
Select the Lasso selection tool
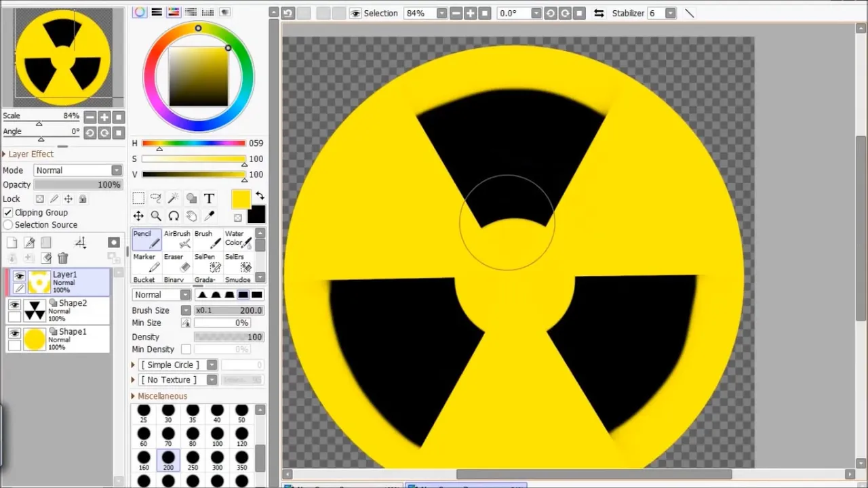point(156,198)
